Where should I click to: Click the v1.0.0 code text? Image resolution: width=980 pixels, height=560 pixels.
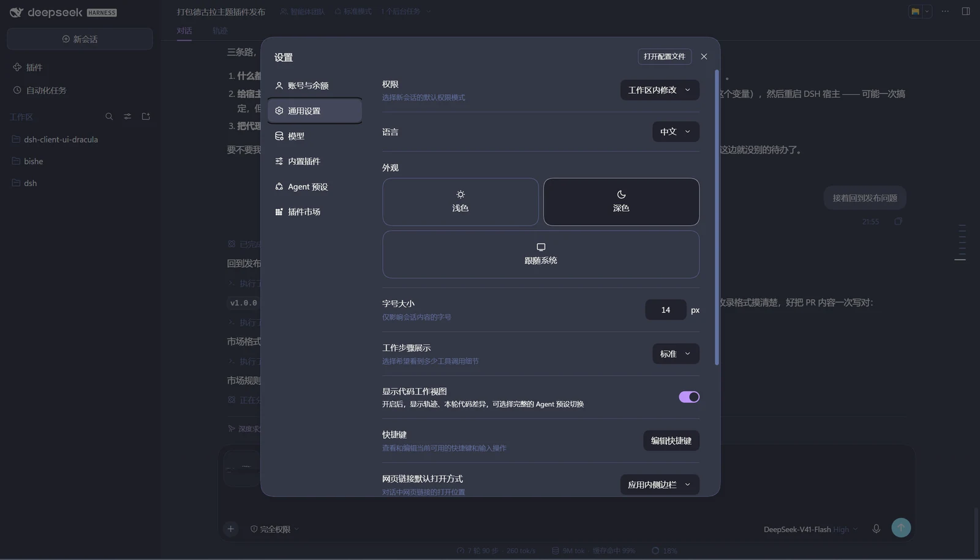click(243, 303)
